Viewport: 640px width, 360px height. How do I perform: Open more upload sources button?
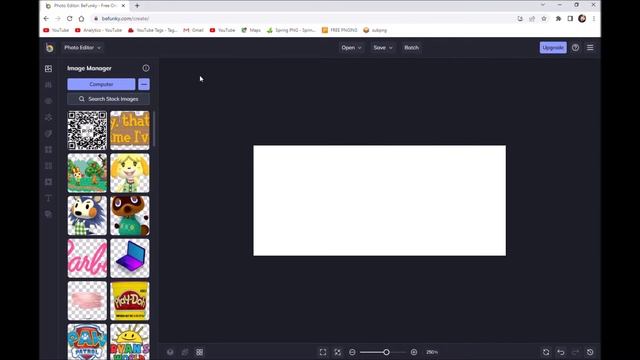tap(144, 84)
